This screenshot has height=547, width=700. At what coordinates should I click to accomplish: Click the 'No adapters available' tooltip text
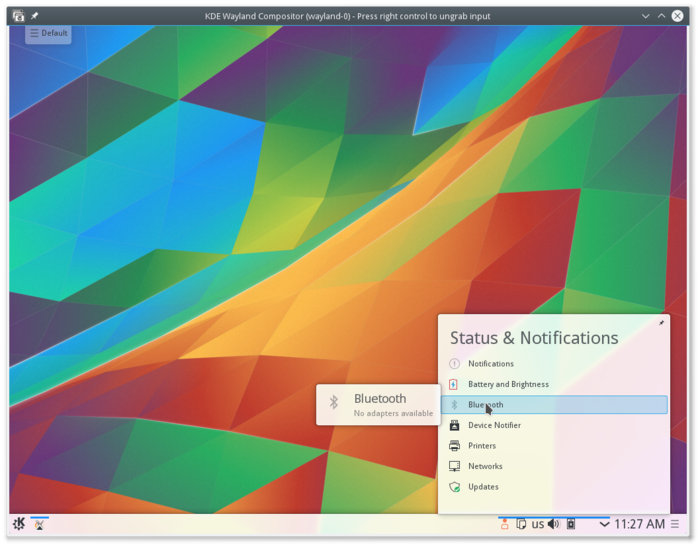[x=393, y=413]
